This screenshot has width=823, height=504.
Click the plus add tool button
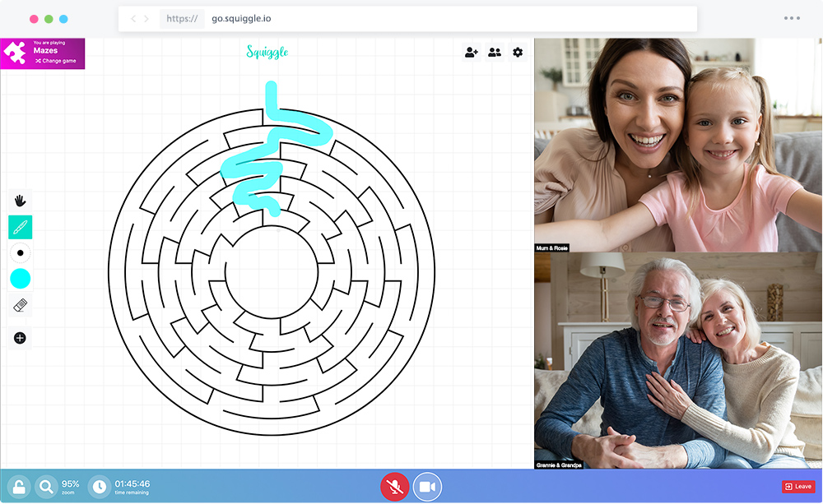(20, 338)
